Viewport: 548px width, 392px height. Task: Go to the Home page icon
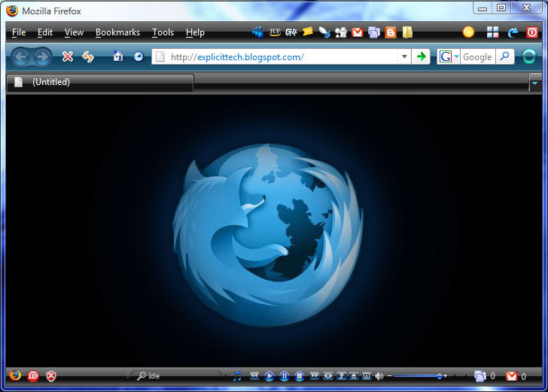[118, 56]
